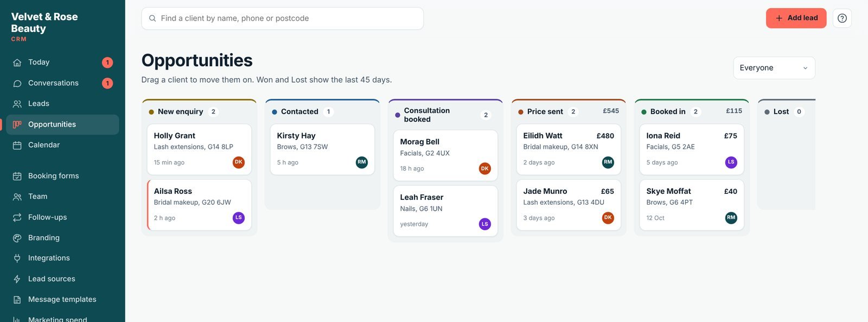The width and height of the screenshot is (868, 322).
Task: Click the Lost column header
Action: click(x=787, y=111)
